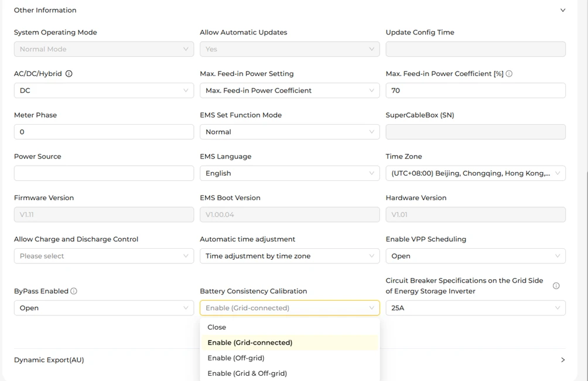
Task: Open the Time Zone dropdown
Action: 476,173
